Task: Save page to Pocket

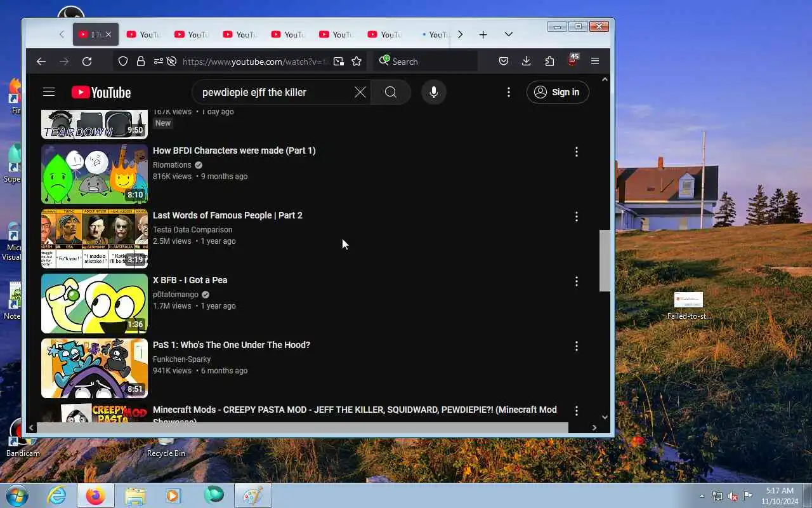Action: click(x=503, y=61)
